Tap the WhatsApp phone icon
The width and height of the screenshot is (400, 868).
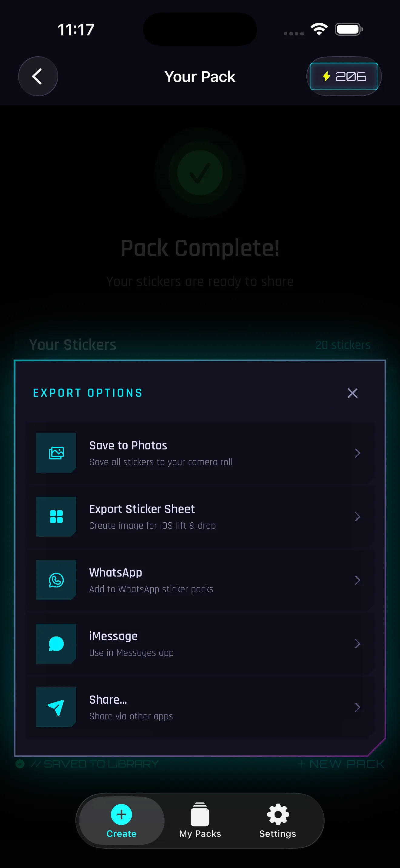pos(56,580)
